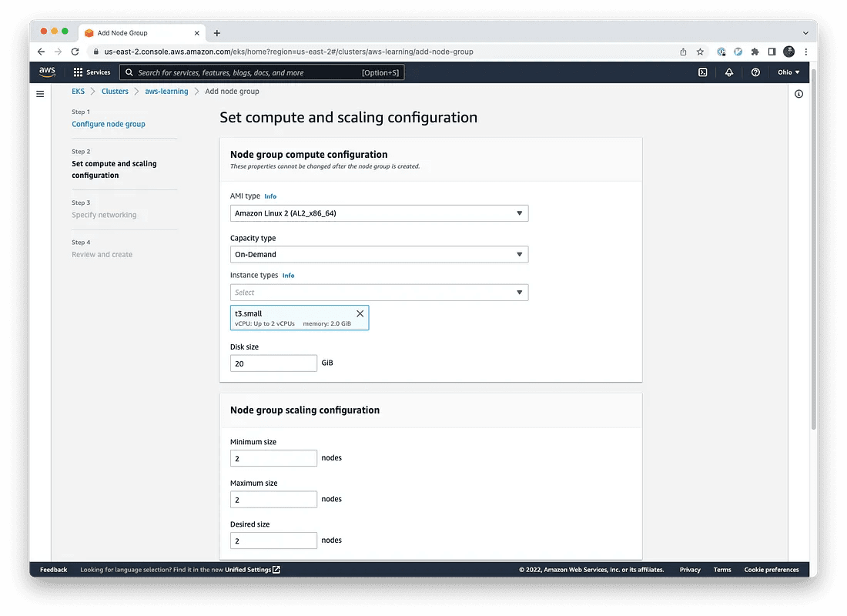The width and height of the screenshot is (847, 616).
Task: Open the AWS help question-mark icon
Action: click(755, 72)
